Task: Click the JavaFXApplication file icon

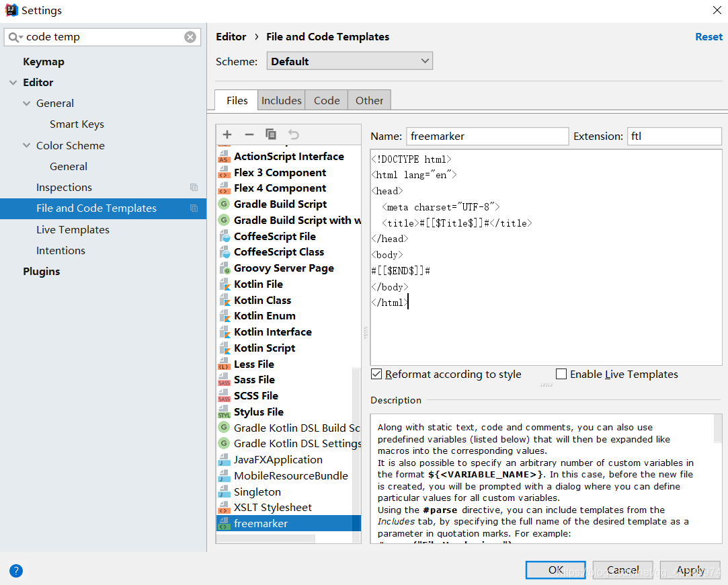Action: click(x=225, y=460)
